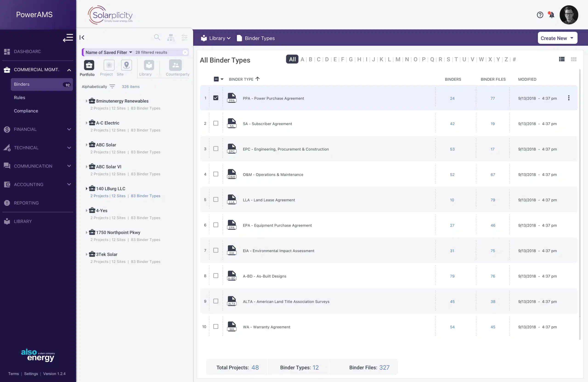Click the ALTA binder type file icon
Image resolution: width=588 pixels, height=382 pixels.
click(232, 301)
